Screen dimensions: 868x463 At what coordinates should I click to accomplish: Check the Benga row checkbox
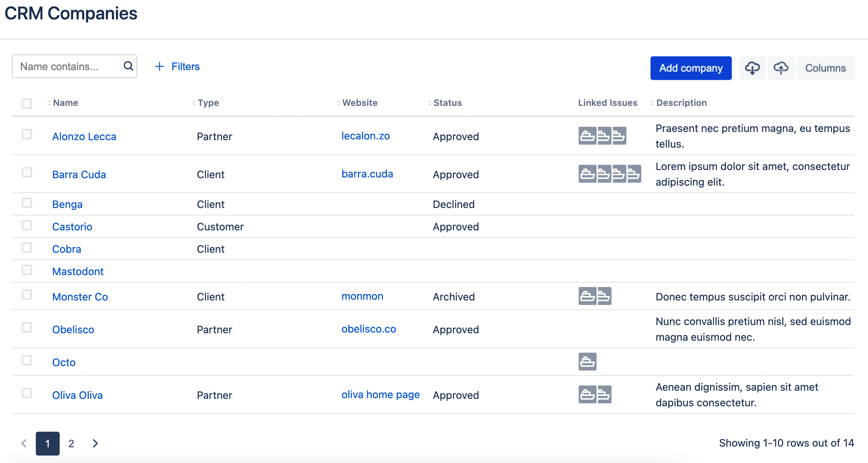coord(27,203)
